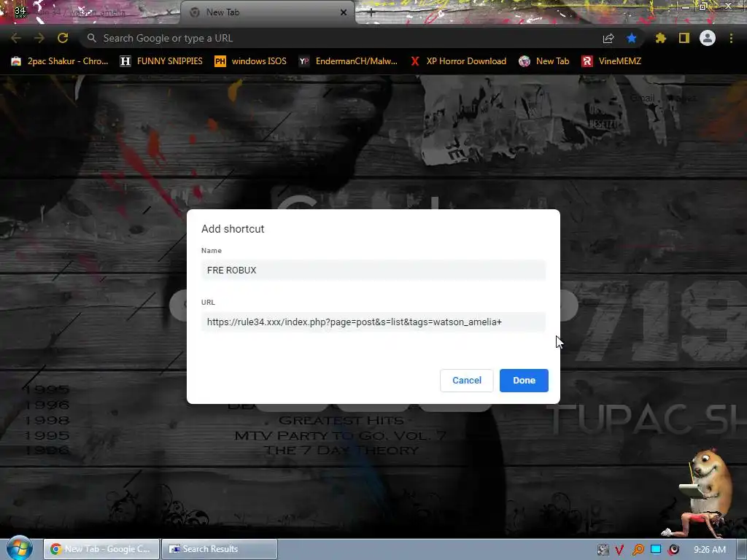
Task: Click the first gray system tray icon
Action: [x=603, y=550]
